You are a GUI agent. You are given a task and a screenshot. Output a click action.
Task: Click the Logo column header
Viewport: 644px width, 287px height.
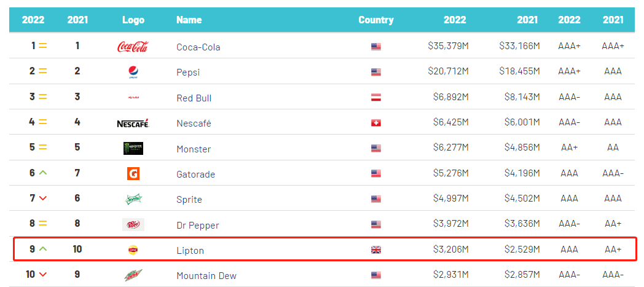coord(133,20)
